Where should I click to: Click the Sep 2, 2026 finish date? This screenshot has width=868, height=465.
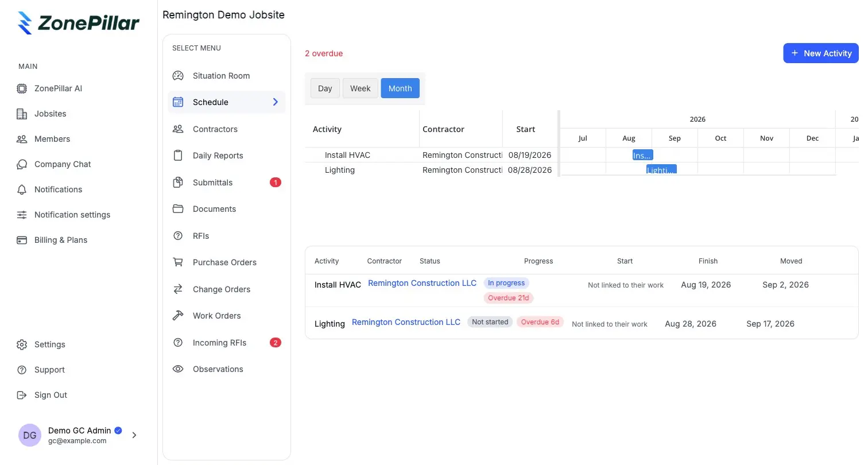(785, 285)
